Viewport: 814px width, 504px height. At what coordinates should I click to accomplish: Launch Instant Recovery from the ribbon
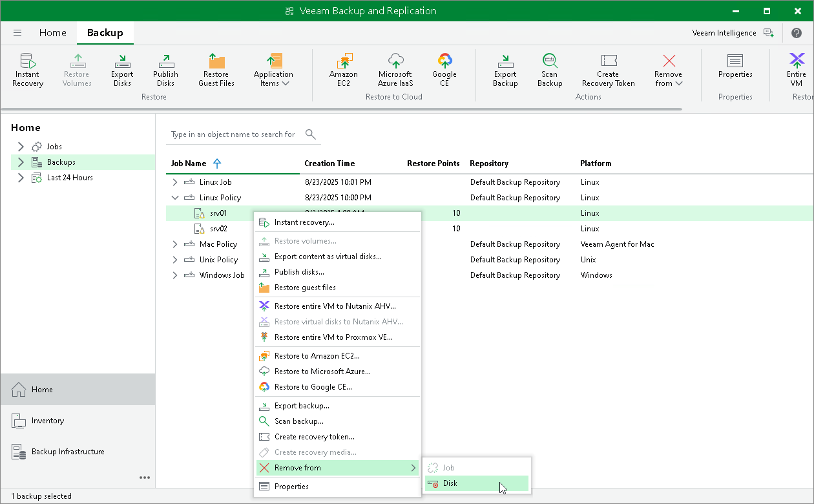(x=28, y=70)
